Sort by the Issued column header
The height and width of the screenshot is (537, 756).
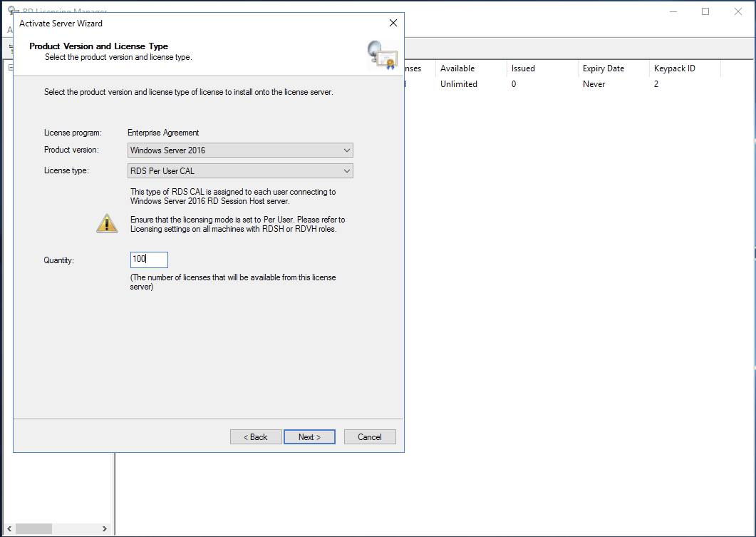pos(542,68)
